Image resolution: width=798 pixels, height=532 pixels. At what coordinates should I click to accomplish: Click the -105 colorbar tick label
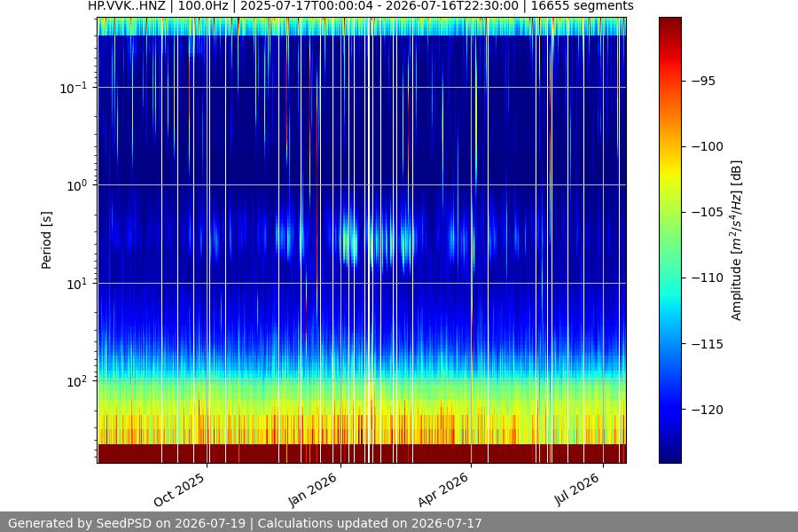(x=707, y=212)
